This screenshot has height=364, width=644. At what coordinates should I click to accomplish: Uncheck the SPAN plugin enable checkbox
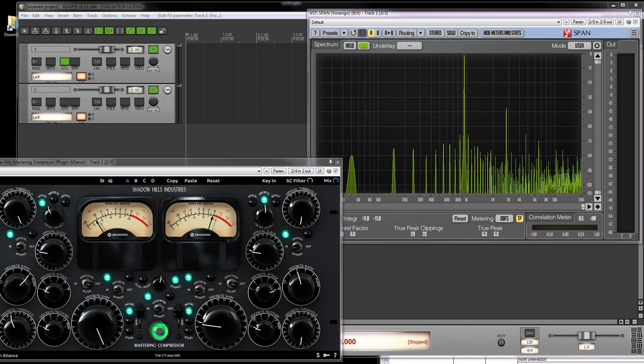tap(635, 22)
